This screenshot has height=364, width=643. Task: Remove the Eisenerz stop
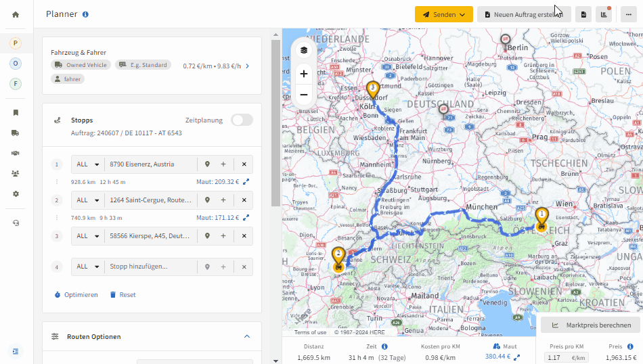pyautogui.click(x=244, y=164)
